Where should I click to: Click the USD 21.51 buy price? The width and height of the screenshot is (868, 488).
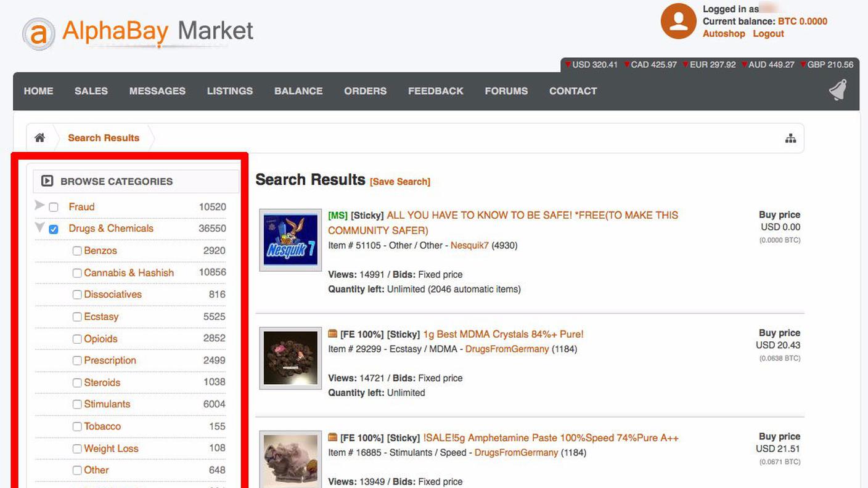[x=778, y=449]
